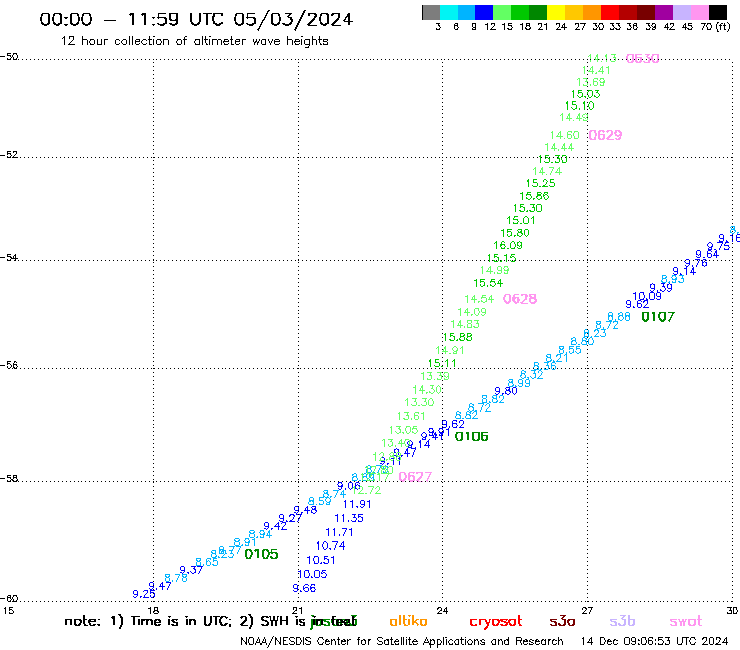Click the wave height value 15.01

click(521, 220)
